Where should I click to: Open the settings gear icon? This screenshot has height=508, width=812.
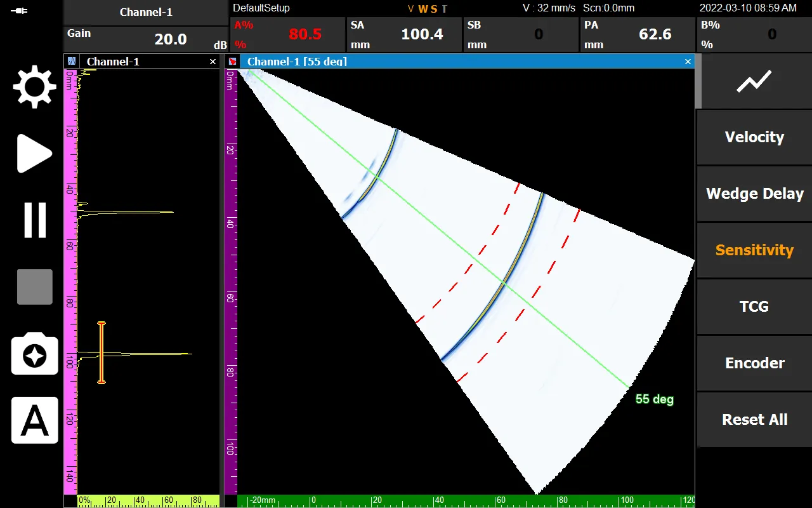[35, 86]
